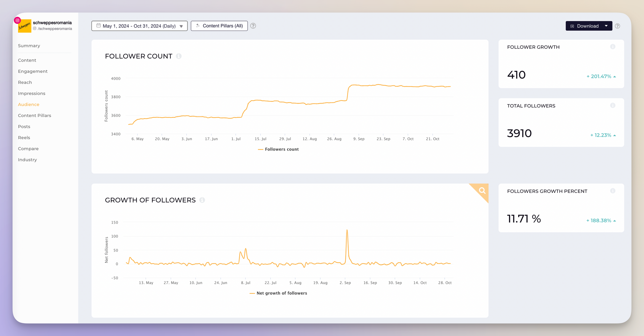Click the calendar icon in date picker
The image size is (644, 336).
99,25
